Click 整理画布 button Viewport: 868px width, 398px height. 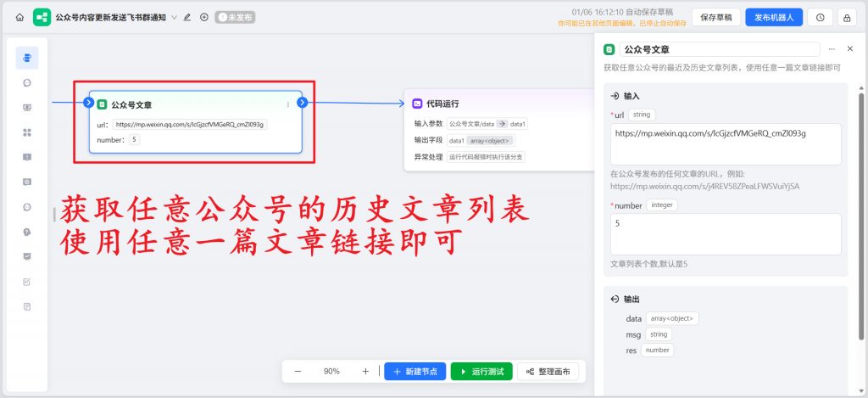tap(548, 372)
